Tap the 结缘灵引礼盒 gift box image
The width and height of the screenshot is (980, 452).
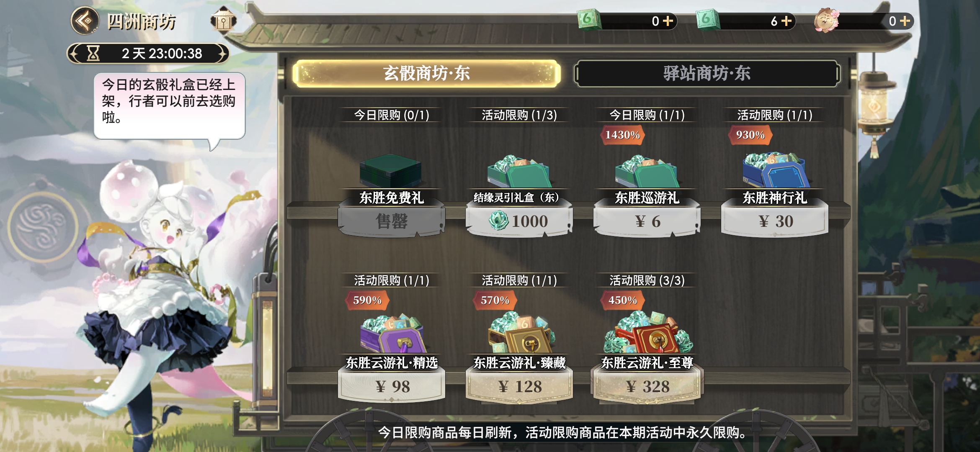click(x=518, y=171)
